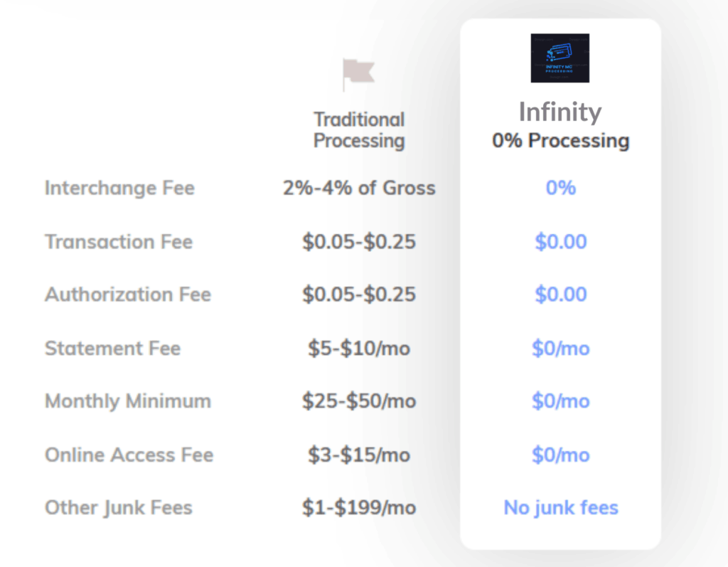Click the flag icon above Traditional Processing
The height and width of the screenshot is (567, 728).
pos(358,73)
